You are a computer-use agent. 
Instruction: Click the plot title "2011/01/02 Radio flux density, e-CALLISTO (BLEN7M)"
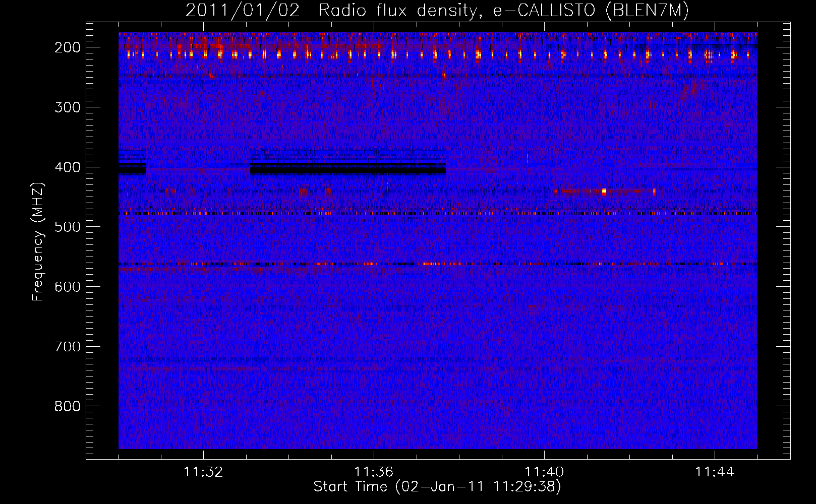point(437,11)
